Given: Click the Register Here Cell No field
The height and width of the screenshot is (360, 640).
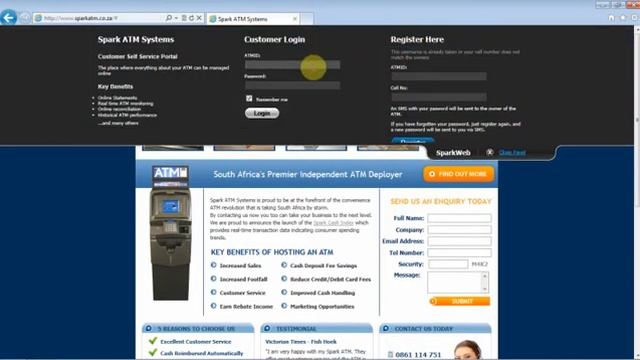Looking at the screenshot, I should (x=439, y=97).
